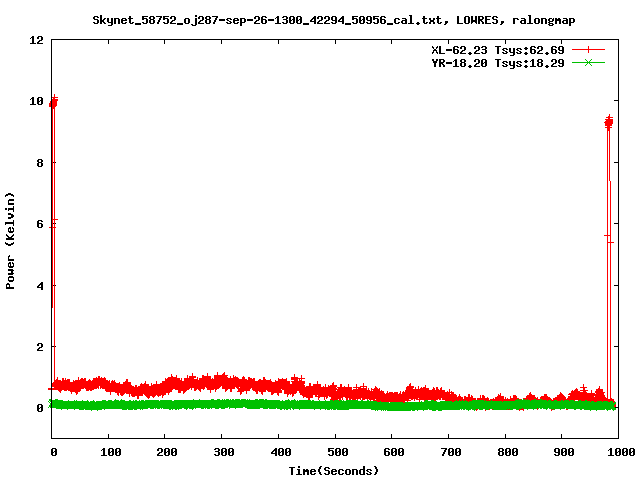Click the red calibration spike peak near time 0

(x=53, y=102)
